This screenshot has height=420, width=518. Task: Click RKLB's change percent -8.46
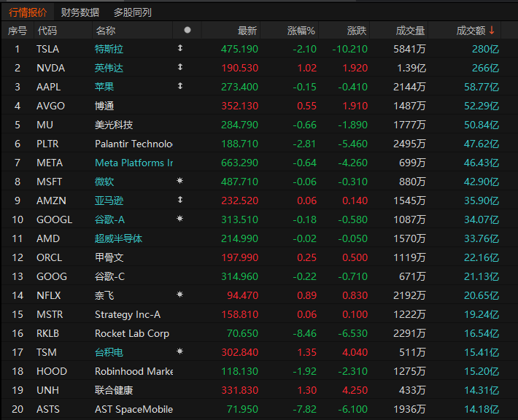click(x=304, y=333)
